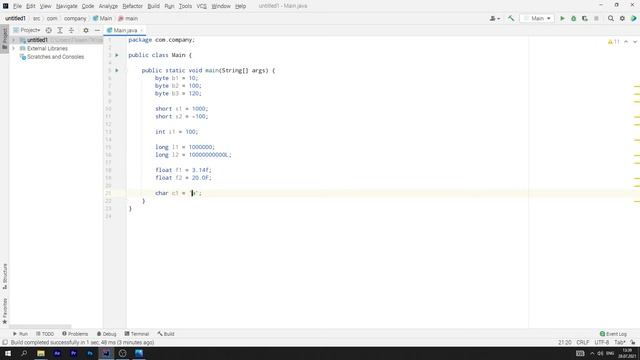The image size is (640, 360).
Task: Toggle Project side tab on left edge
Action: [4, 39]
